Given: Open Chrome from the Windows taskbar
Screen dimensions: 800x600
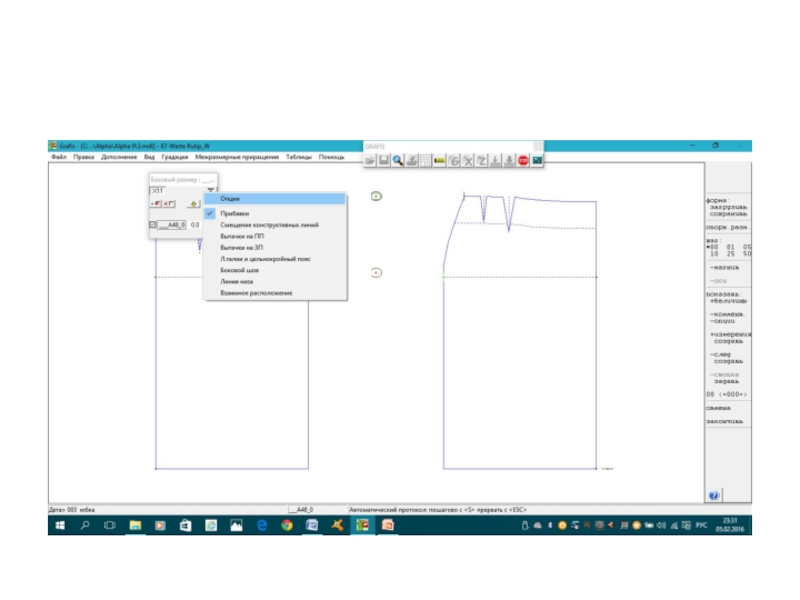Looking at the screenshot, I should [x=287, y=525].
